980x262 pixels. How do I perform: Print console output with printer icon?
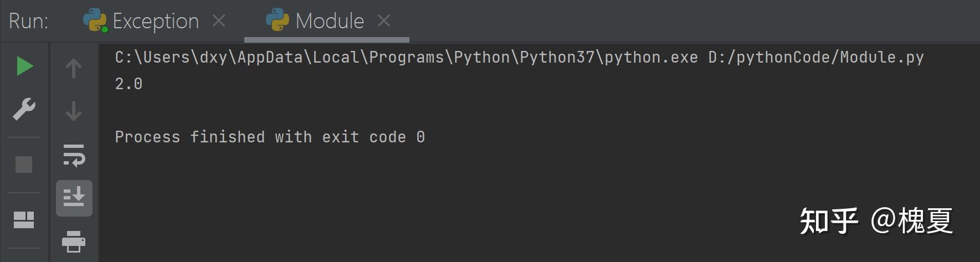[74, 242]
